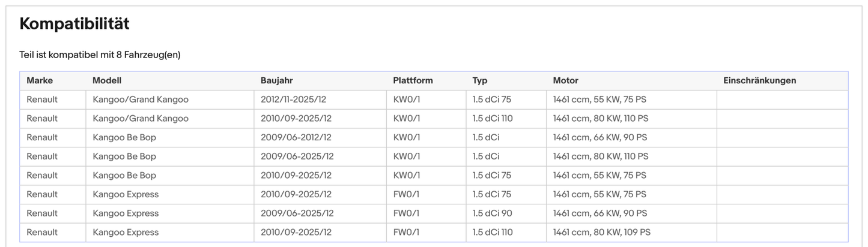Viewport: 868px width, 247px height.
Task: Click '1.5 dCi 75' in the Kangoo Be Bop row
Action: [x=491, y=176]
